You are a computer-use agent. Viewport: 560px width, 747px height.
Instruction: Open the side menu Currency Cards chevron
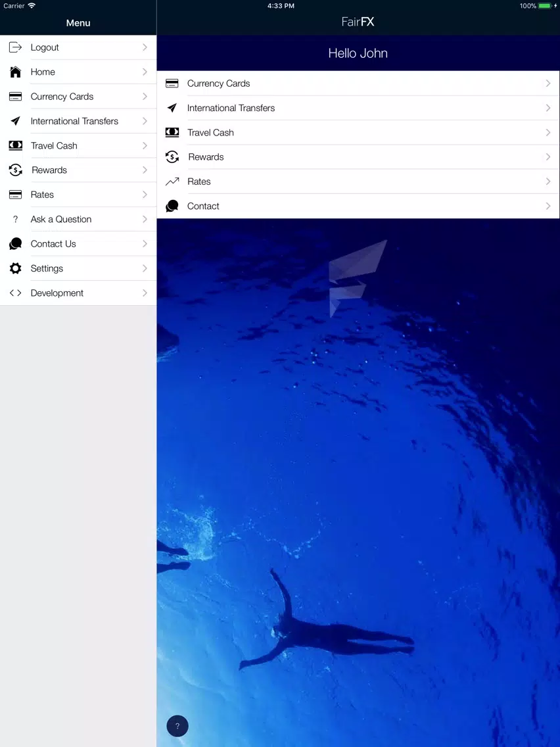pyautogui.click(x=145, y=97)
